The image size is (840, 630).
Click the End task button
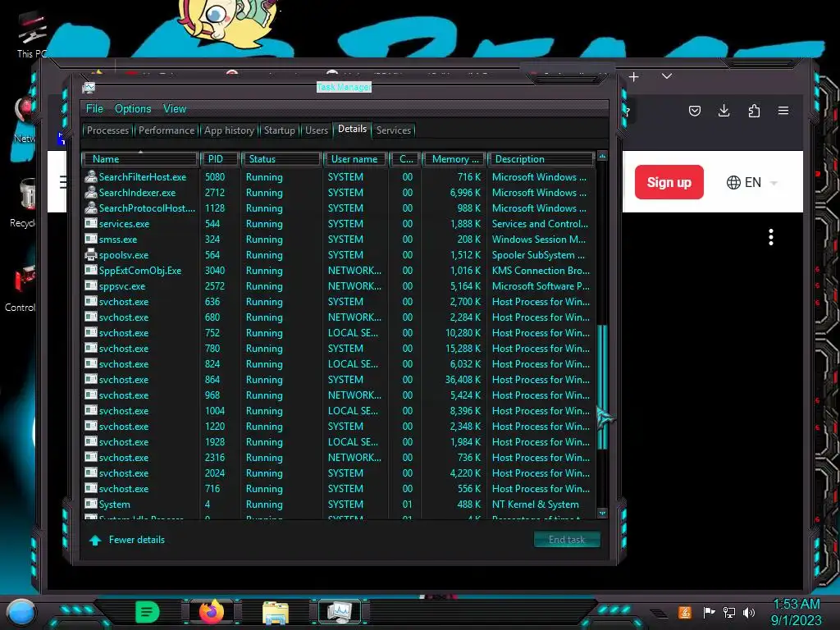pyautogui.click(x=567, y=540)
